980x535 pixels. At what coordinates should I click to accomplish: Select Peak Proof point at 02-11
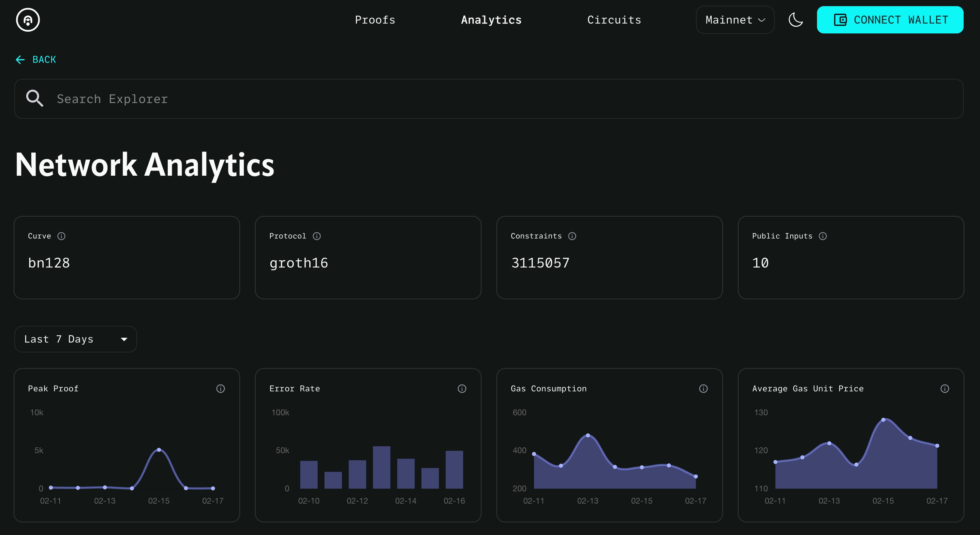click(51, 487)
